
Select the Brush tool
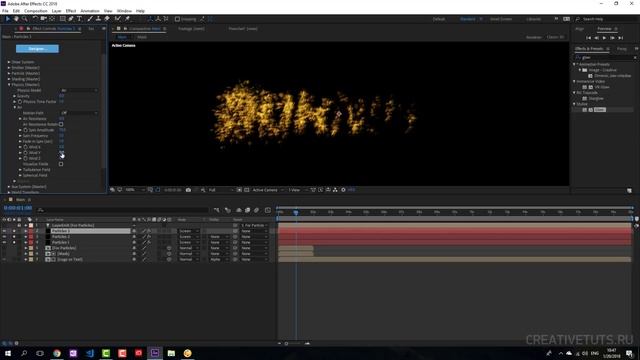coord(90,19)
